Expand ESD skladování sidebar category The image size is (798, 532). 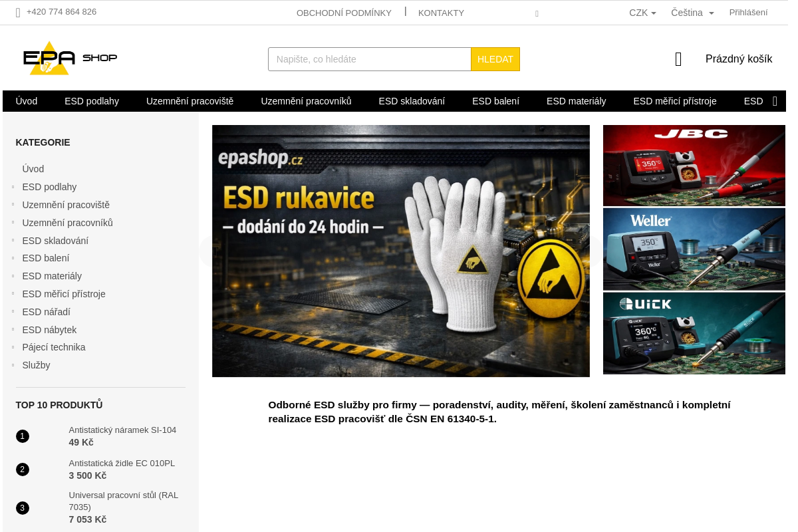click(13, 241)
